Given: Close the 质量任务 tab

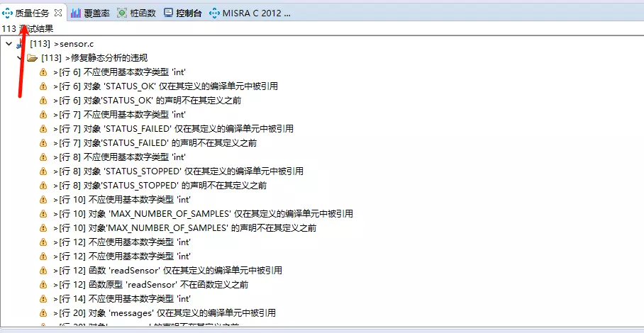Looking at the screenshot, I should tap(58, 13).
